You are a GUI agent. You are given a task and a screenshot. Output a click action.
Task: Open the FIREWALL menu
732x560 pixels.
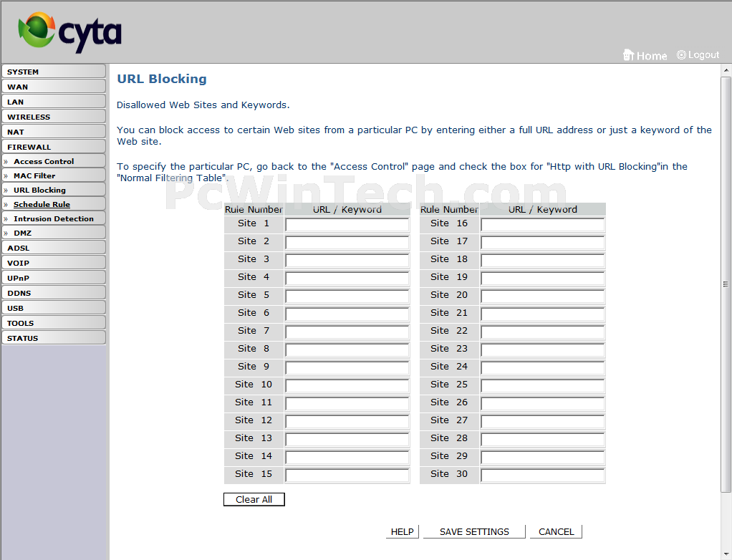tap(54, 147)
